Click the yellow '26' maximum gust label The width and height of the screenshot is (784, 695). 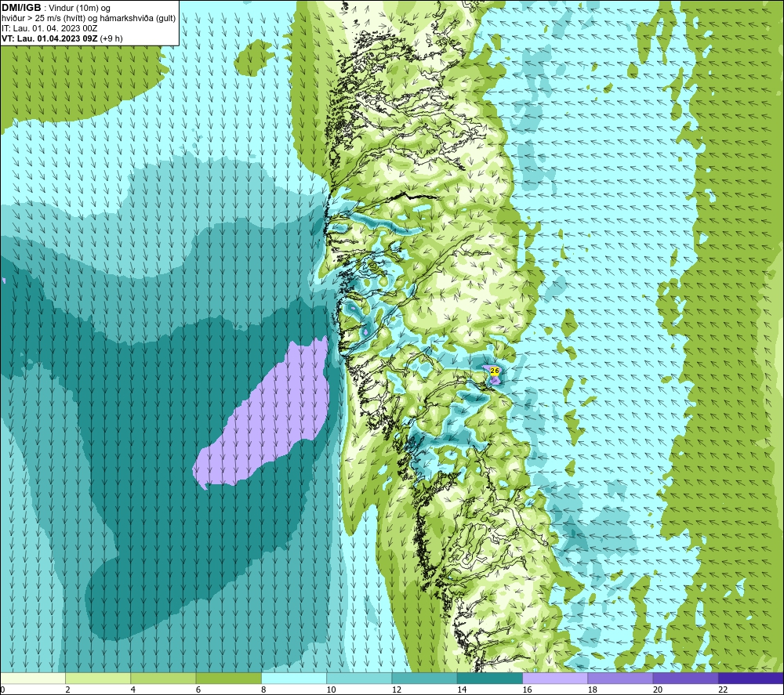pos(495,371)
